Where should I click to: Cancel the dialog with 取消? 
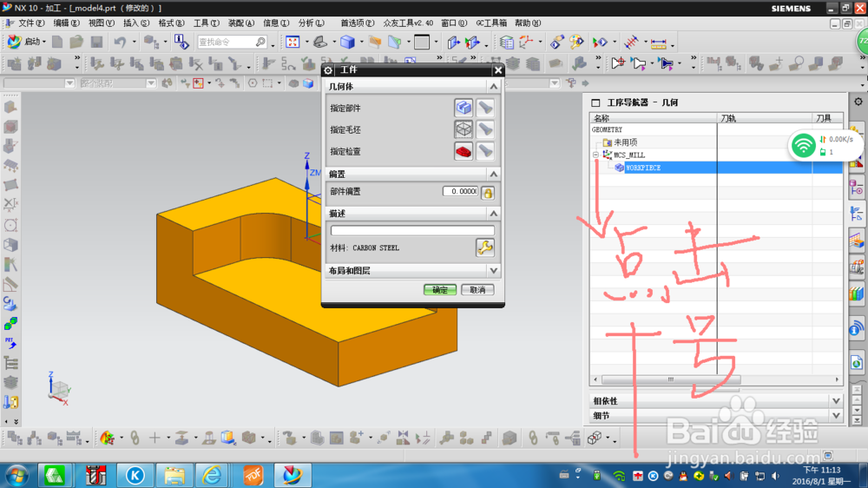tap(477, 290)
